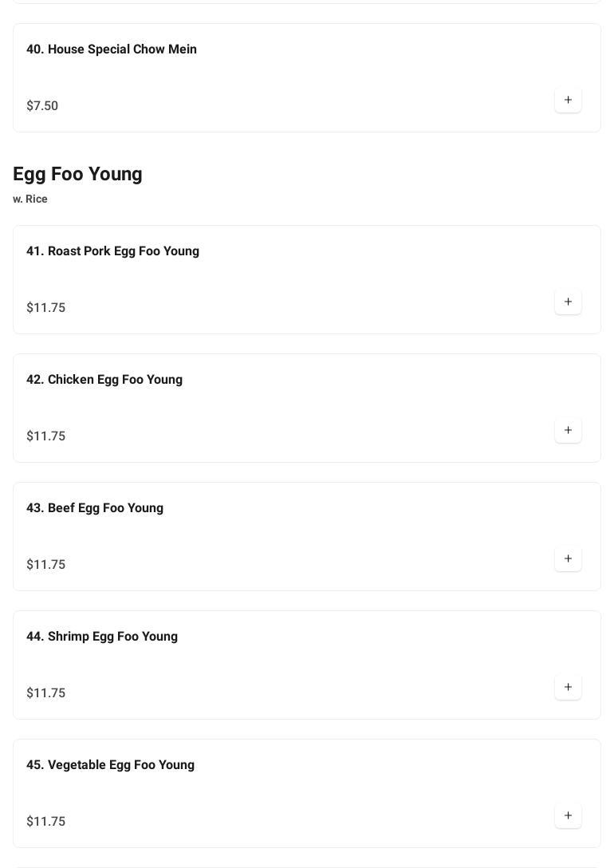Select 42. Chicken Egg Foo Young title
The width and height of the screenshot is (614, 868).
(x=104, y=380)
